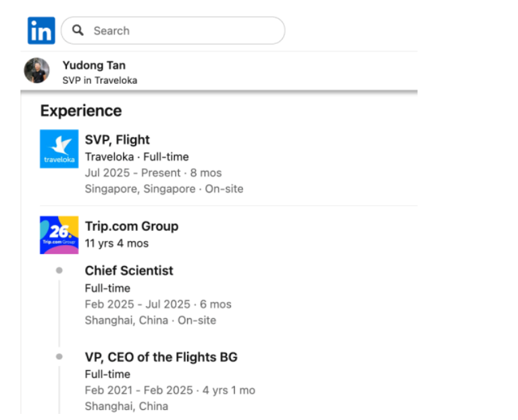Select the VP, CEO of the Flights BG role
518x420 pixels.
point(161,357)
